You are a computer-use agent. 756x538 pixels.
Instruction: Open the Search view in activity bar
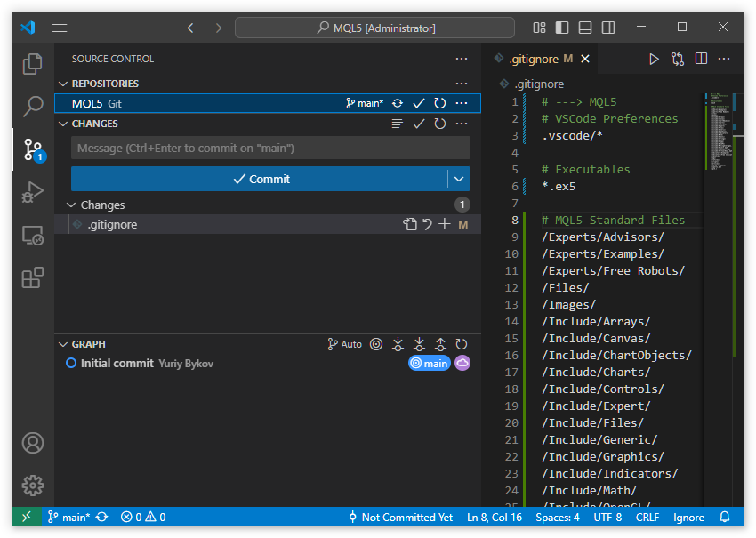point(32,106)
